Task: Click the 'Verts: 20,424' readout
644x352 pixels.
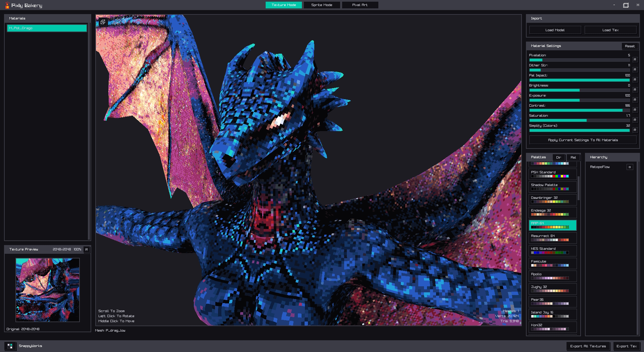Action: [x=507, y=316]
